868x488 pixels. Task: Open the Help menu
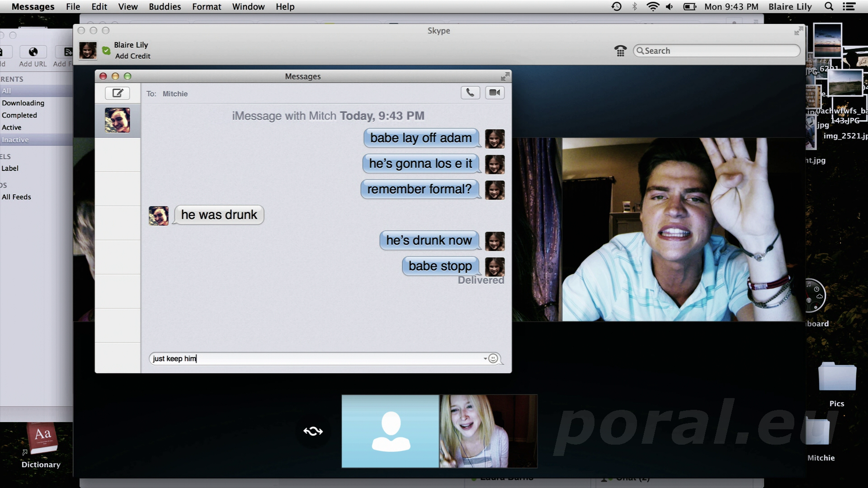pos(285,7)
